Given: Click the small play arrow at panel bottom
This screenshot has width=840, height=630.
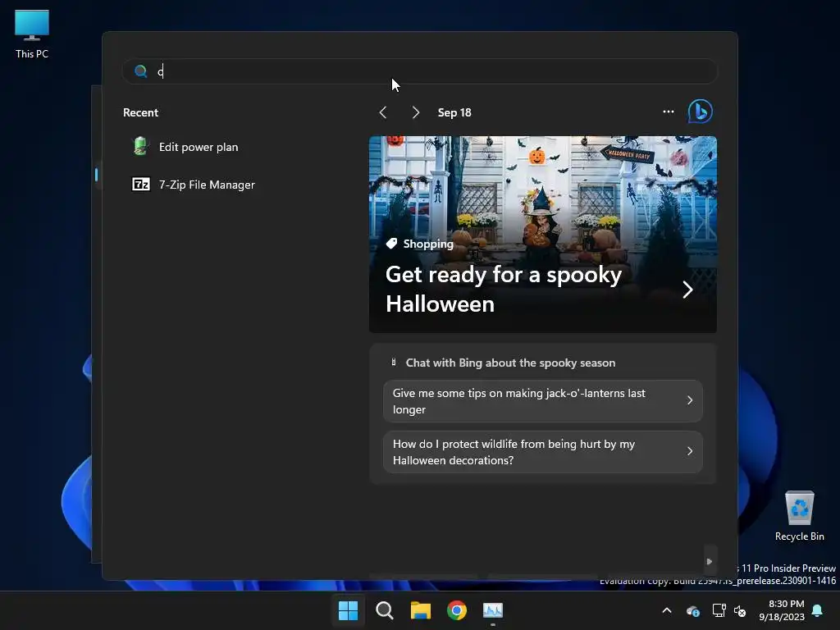Looking at the screenshot, I should pyautogui.click(x=710, y=561).
